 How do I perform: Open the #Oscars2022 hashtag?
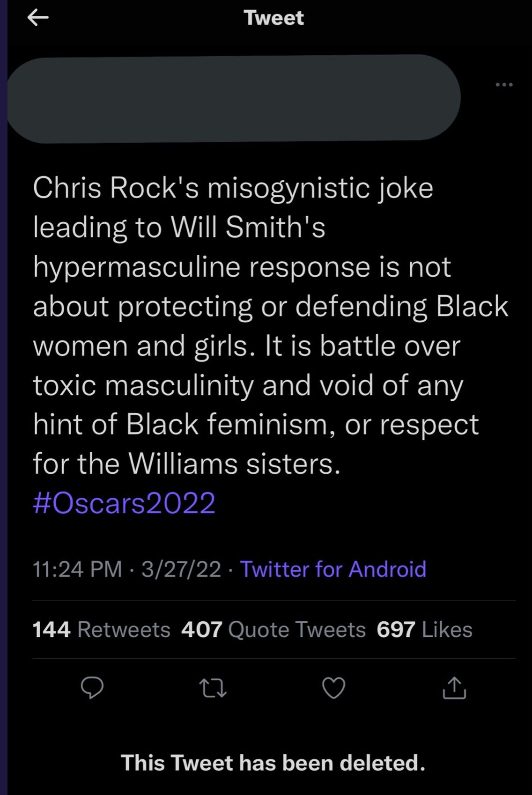click(x=124, y=503)
